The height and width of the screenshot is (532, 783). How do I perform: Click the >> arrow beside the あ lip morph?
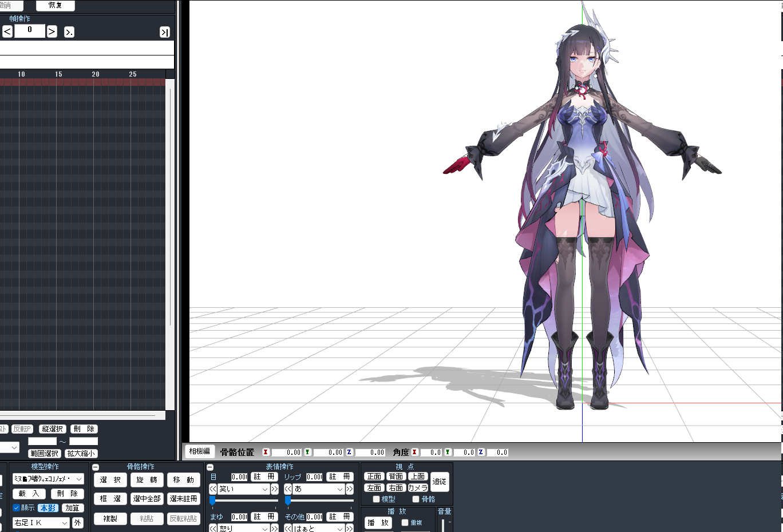(x=349, y=489)
